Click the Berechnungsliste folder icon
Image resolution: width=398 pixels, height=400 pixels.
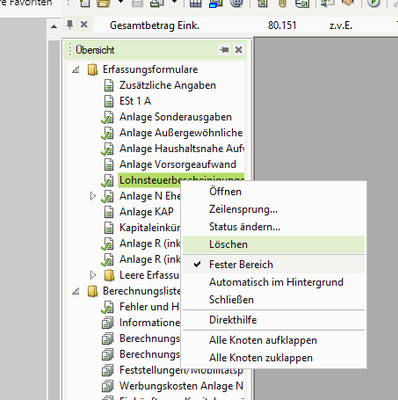coord(92,291)
